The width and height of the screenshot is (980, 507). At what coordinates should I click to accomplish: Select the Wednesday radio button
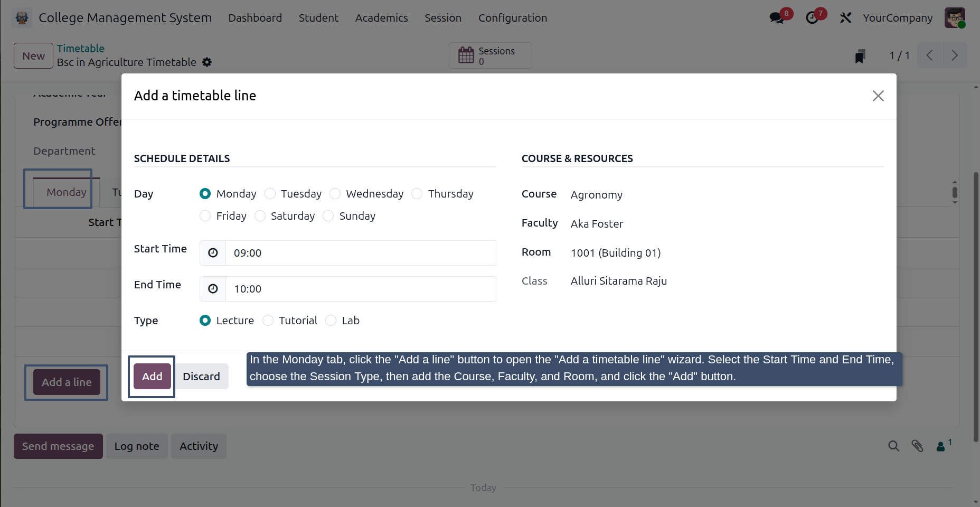[x=335, y=194]
